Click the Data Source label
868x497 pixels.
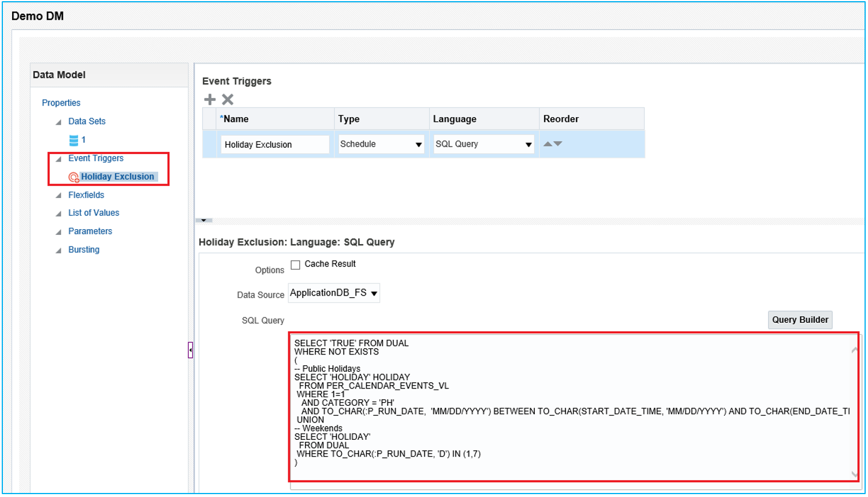[260, 295]
